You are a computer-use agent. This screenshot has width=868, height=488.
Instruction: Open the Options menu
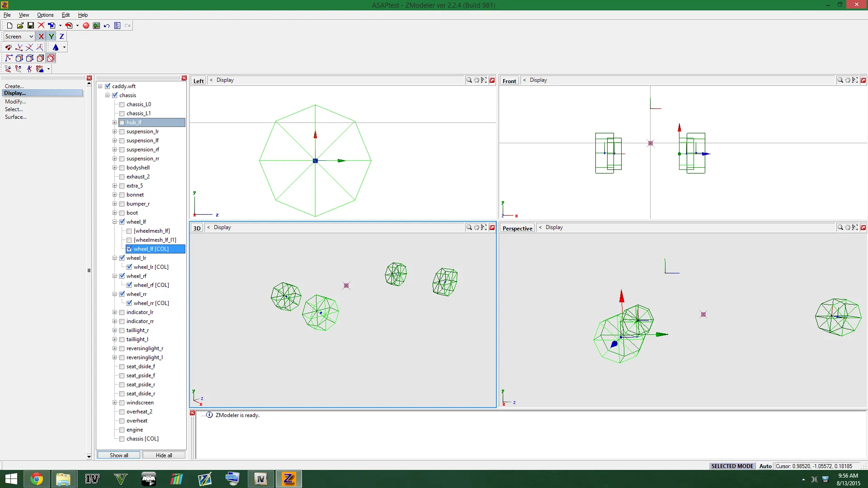click(45, 15)
